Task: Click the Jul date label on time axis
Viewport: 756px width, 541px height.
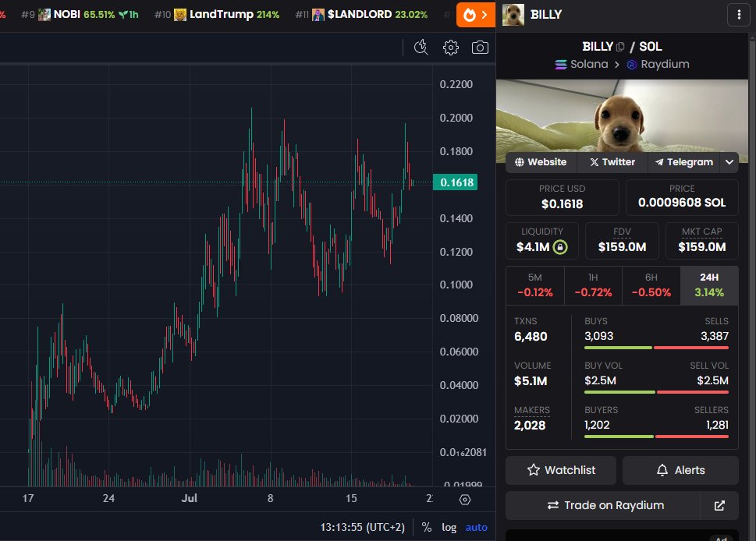Action: (189, 498)
